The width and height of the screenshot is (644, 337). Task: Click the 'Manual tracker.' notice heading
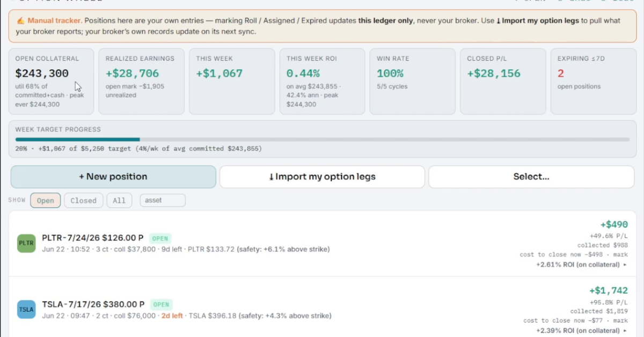[x=55, y=21]
